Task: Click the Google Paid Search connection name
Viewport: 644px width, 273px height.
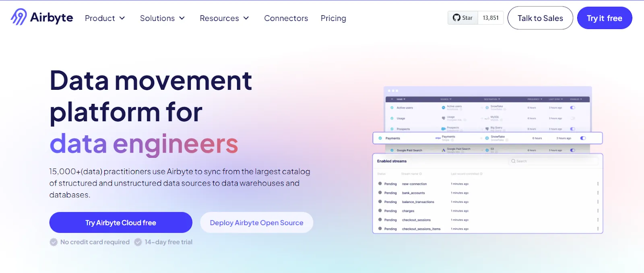Action: 409,150
